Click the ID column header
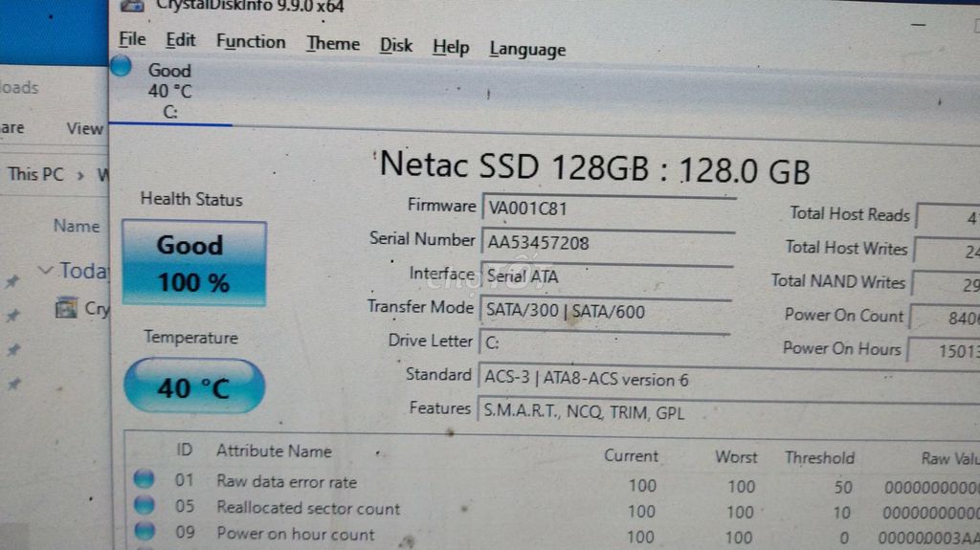This screenshot has width=980, height=550. click(x=185, y=450)
